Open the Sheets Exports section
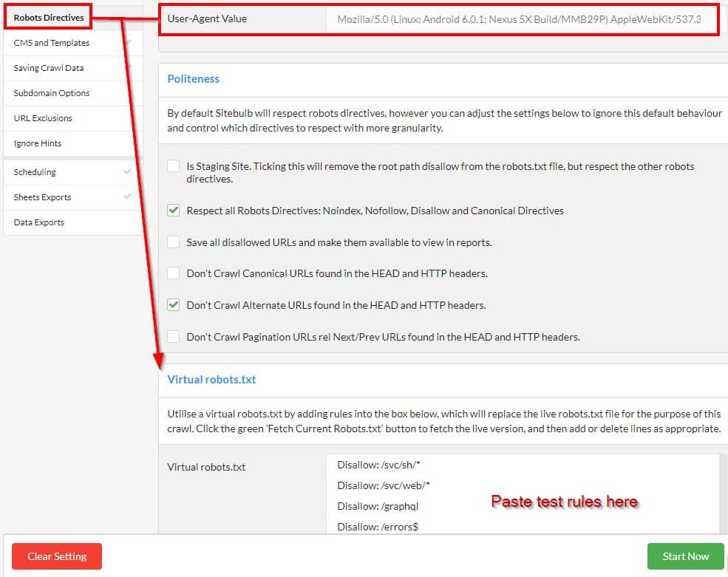 73,197
